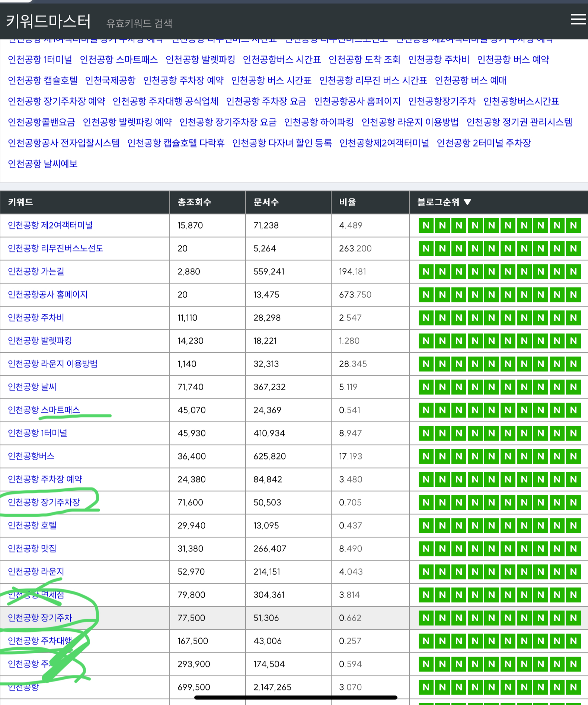Viewport: 588px width, 705px height.
Task: Select related keyword 인천공항 날씨예보
Action: click(x=43, y=164)
